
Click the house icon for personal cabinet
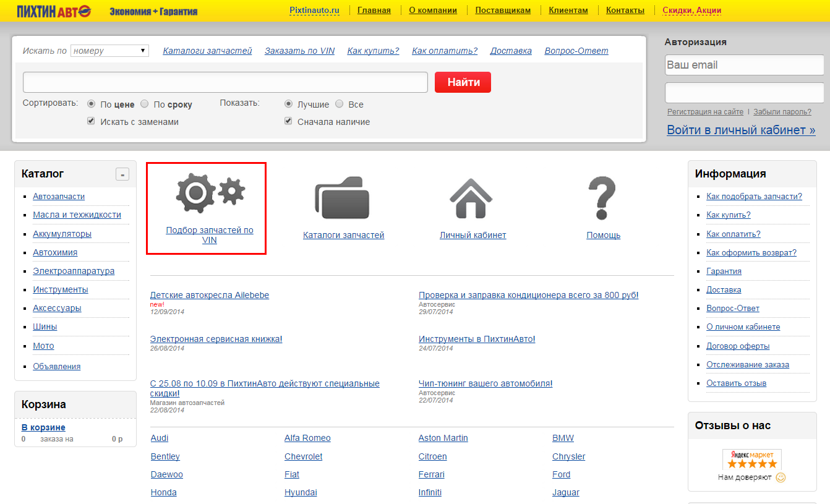click(x=471, y=198)
